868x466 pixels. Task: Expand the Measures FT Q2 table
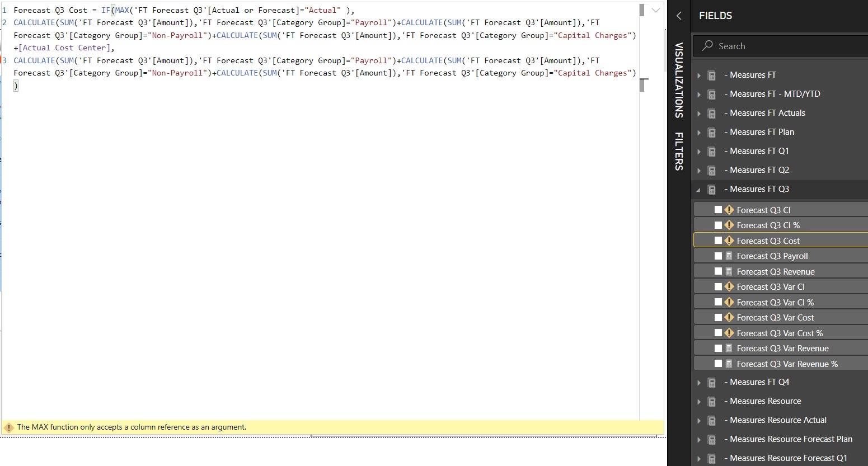(699, 171)
